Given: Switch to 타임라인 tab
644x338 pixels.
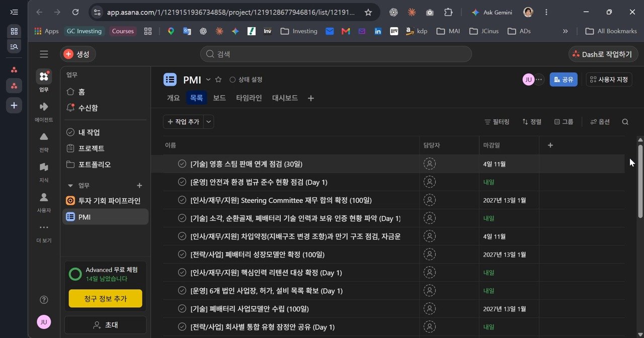Looking at the screenshot, I should (x=249, y=98).
